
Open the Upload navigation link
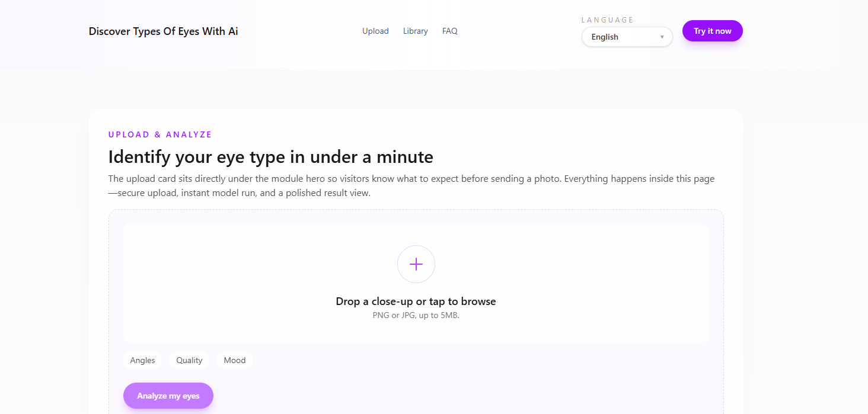(x=375, y=31)
